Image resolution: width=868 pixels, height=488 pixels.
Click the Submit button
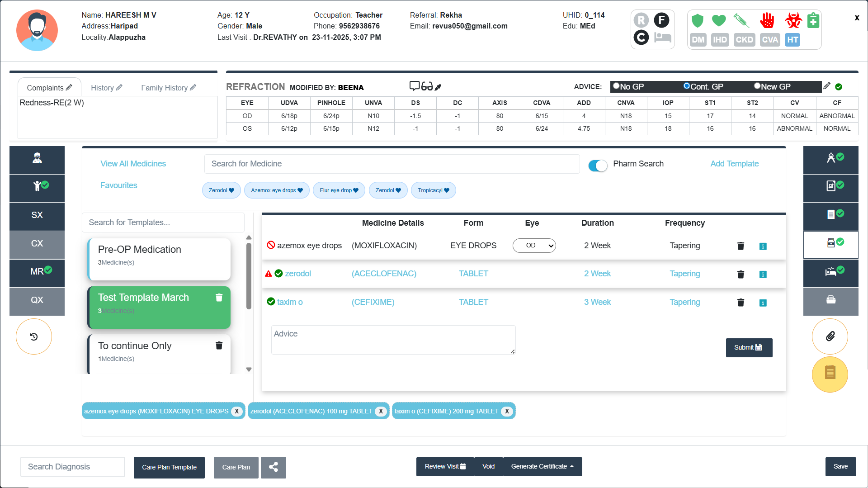pyautogui.click(x=749, y=347)
